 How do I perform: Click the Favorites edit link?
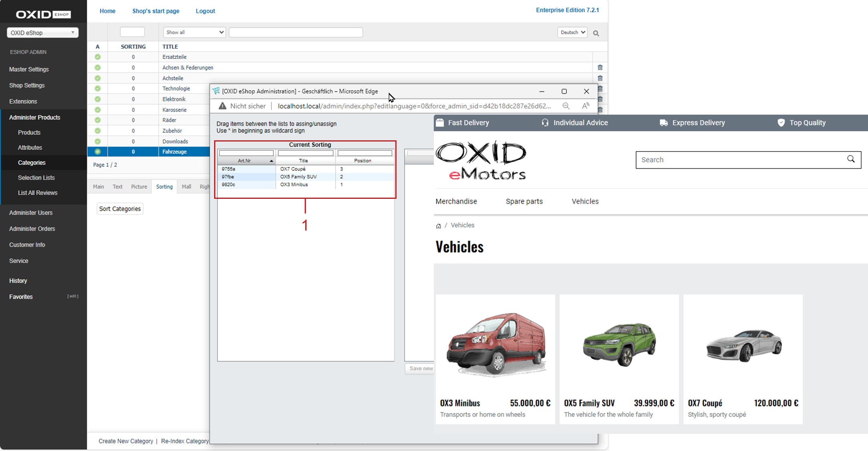click(x=73, y=296)
